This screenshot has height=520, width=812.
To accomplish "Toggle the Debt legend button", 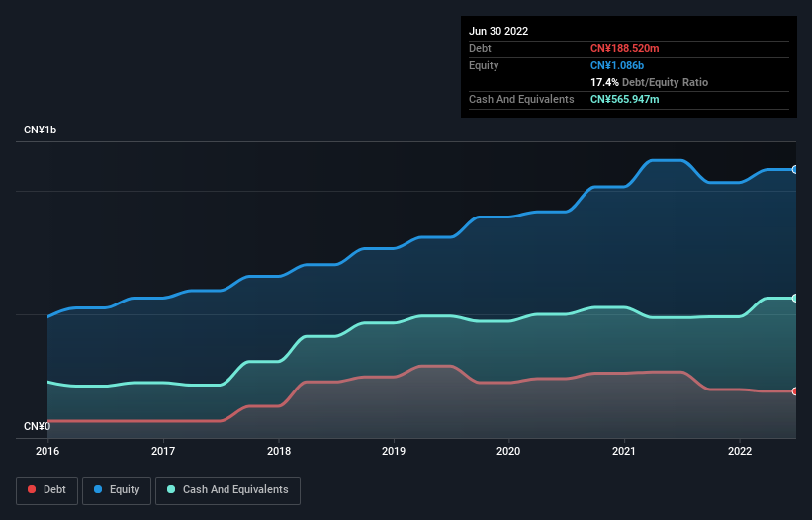I will (x=47, y=490).
